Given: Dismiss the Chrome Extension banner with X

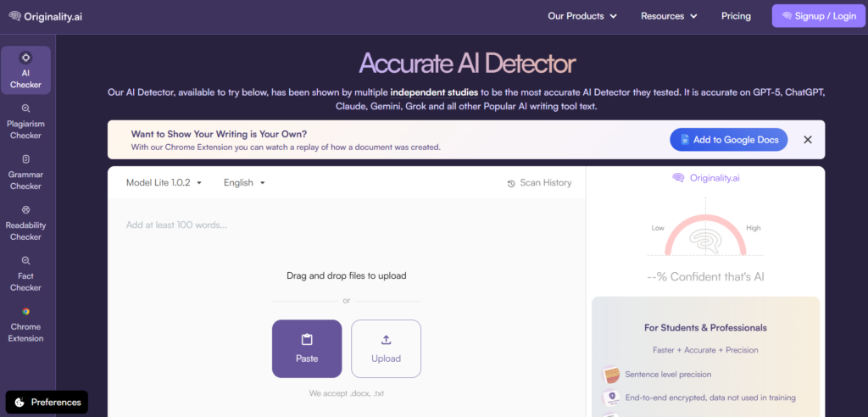Looking at the screenshot, I should 808,140.
